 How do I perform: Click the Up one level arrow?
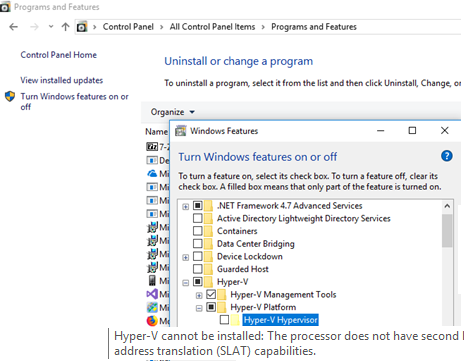pos(66,27)
